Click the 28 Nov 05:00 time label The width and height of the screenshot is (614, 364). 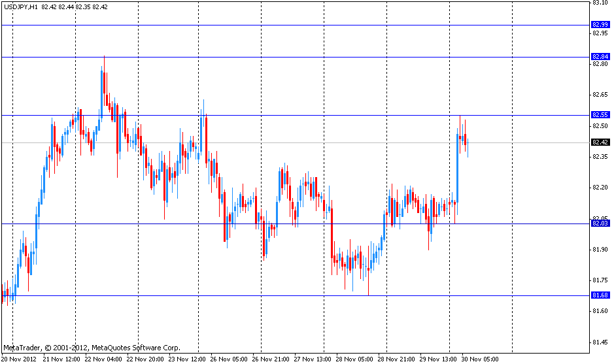(356, 359)
